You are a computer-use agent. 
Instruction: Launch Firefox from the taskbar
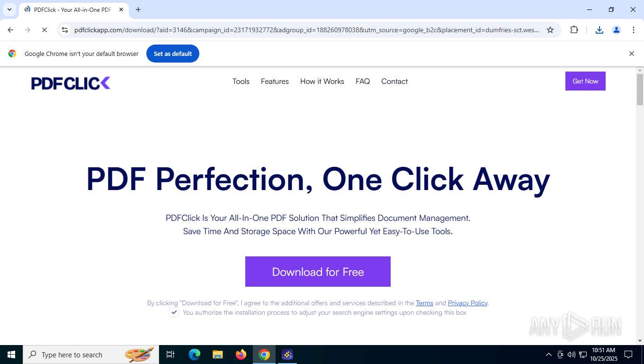pos(241,355)
